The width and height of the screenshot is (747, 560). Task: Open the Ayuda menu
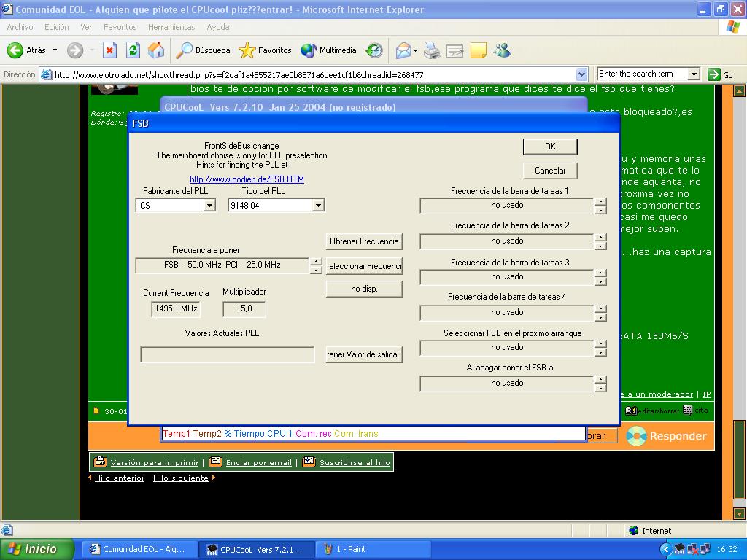click(217, 27)
